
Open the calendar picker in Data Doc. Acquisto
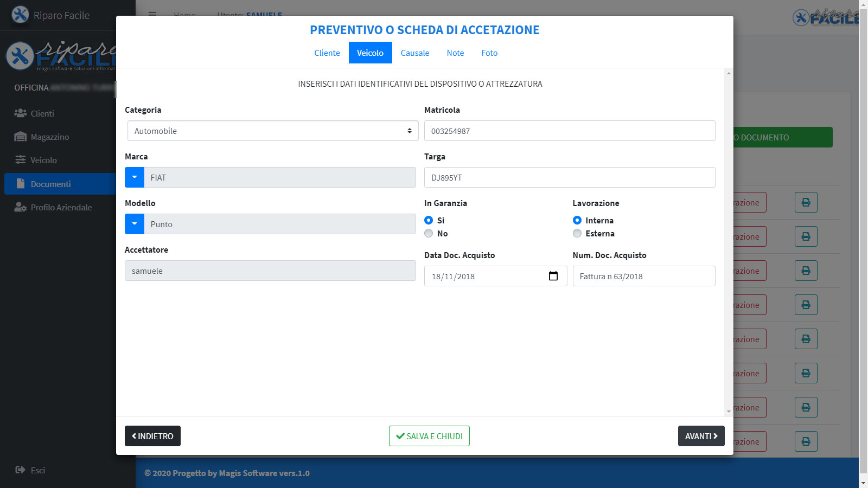click(x=553, y=276)
